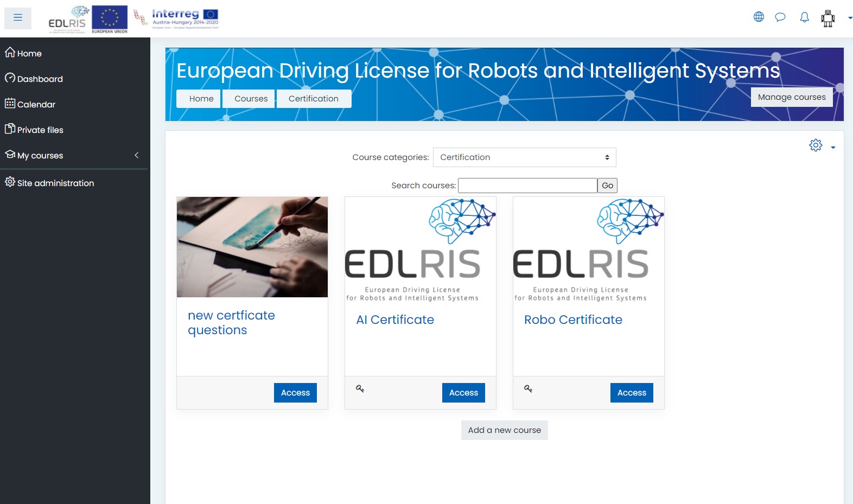Click Access for Robo Certificate

click(632, 393)
